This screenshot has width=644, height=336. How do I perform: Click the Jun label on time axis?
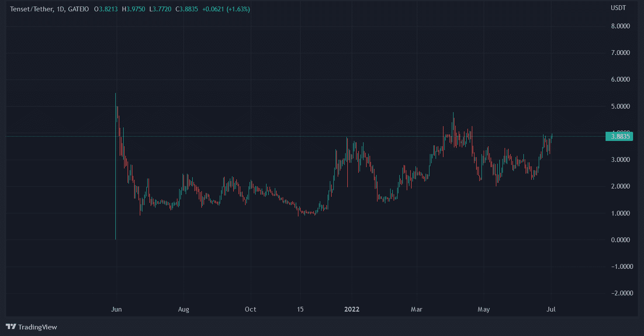116,309
